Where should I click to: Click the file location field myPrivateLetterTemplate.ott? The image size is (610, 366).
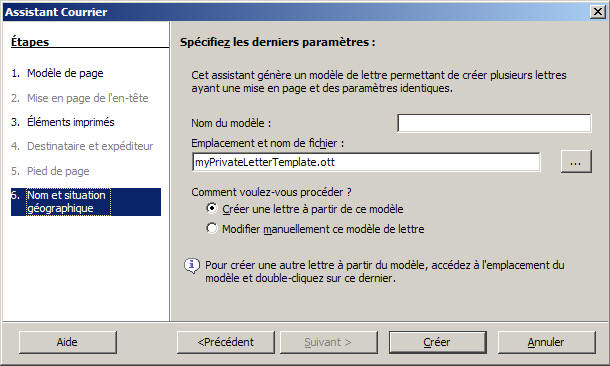pos(366,162)
